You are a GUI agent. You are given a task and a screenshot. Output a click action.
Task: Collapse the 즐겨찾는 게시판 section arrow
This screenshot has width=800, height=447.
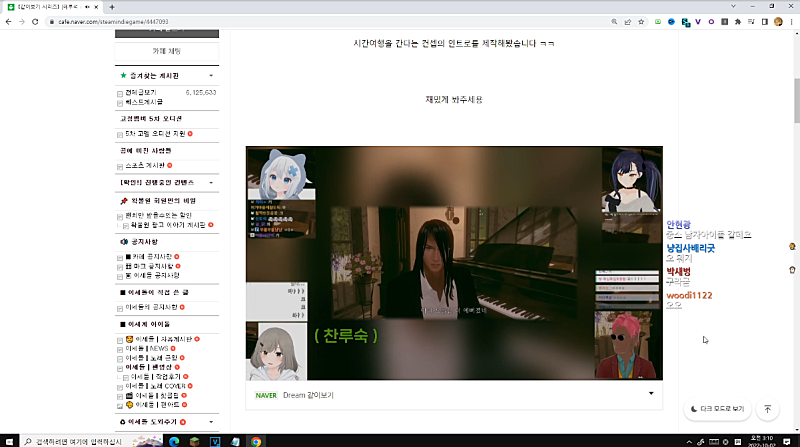click(211, 76)
